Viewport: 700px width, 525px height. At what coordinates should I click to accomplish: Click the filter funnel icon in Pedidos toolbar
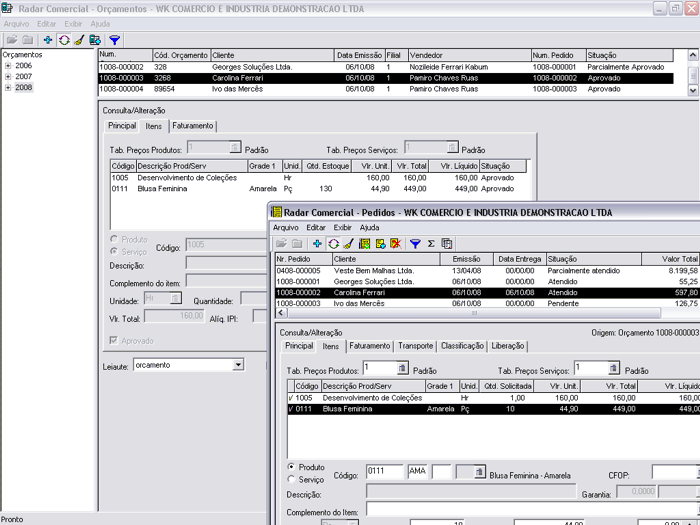[415, 244]
